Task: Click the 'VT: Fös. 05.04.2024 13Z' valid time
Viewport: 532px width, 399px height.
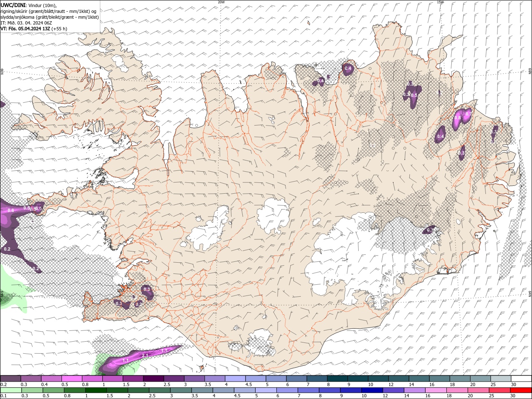Action: (25, 29)
